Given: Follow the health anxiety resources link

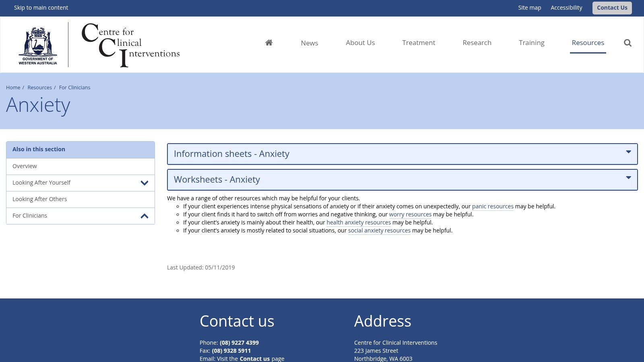Looking at the screenshot, I should (359, 222).
